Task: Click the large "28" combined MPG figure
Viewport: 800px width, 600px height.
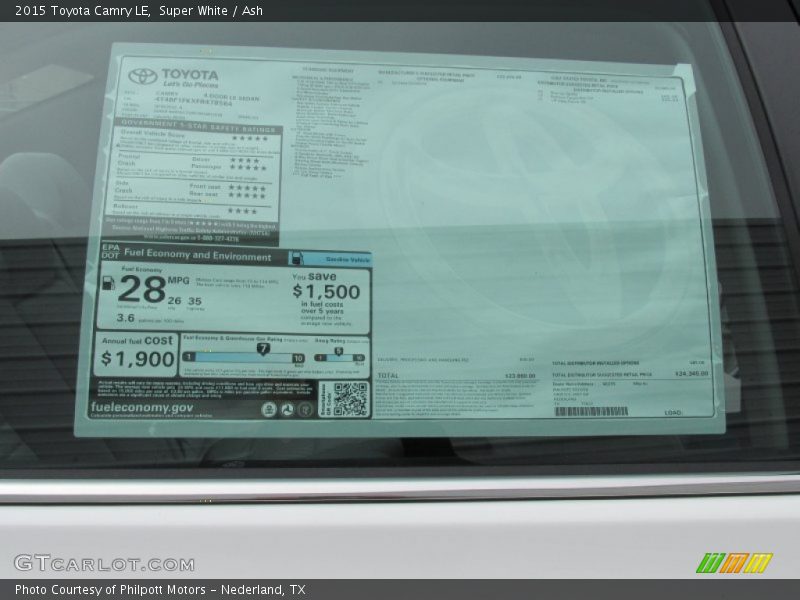Action: [x=142, y=289]
